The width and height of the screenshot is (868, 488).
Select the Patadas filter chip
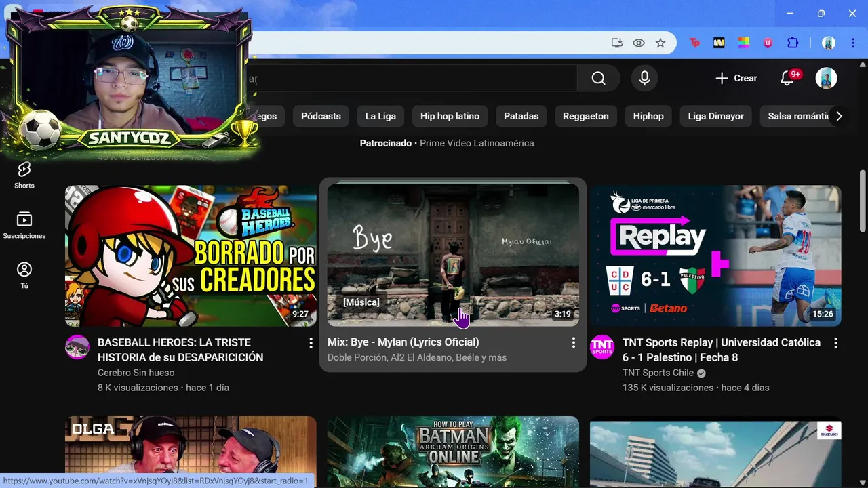pyautogui.click(x=521, y=116)
